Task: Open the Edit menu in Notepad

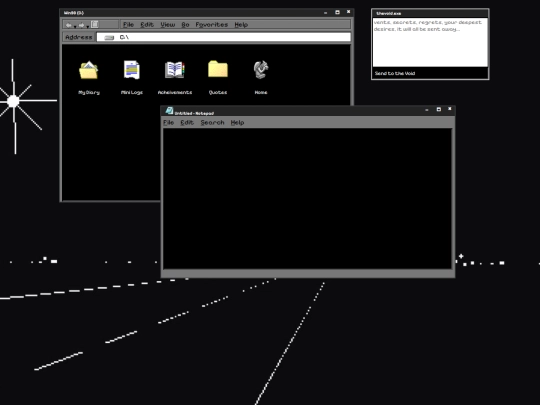Action: click(x=187, y=122)
